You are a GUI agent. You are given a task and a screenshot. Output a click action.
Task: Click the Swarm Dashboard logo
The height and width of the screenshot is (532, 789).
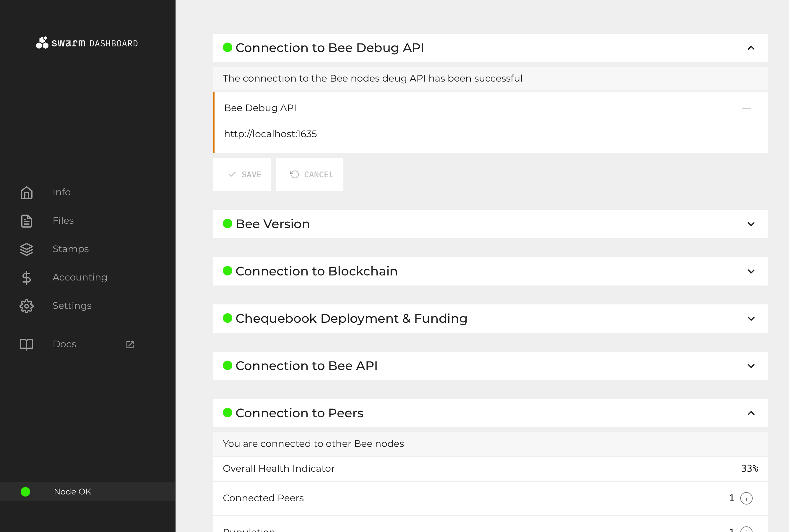[x=87, y=43]
